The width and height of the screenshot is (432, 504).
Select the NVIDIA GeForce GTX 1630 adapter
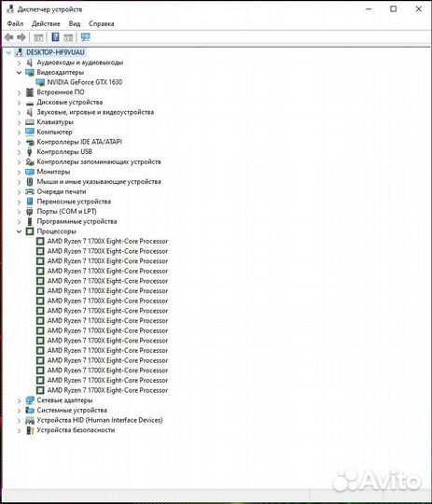click(85, 82)
